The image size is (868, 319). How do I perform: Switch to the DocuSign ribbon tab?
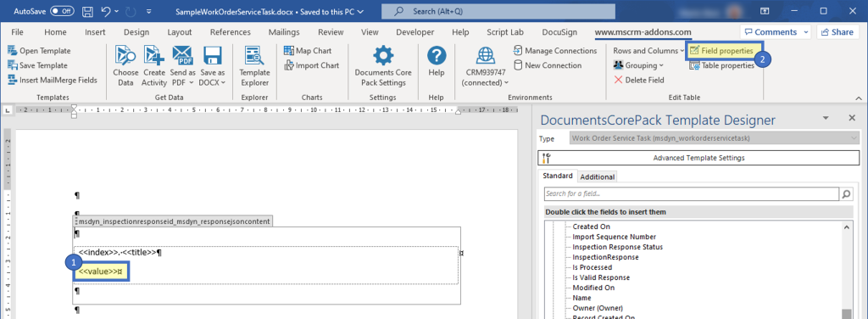point(559,32)
